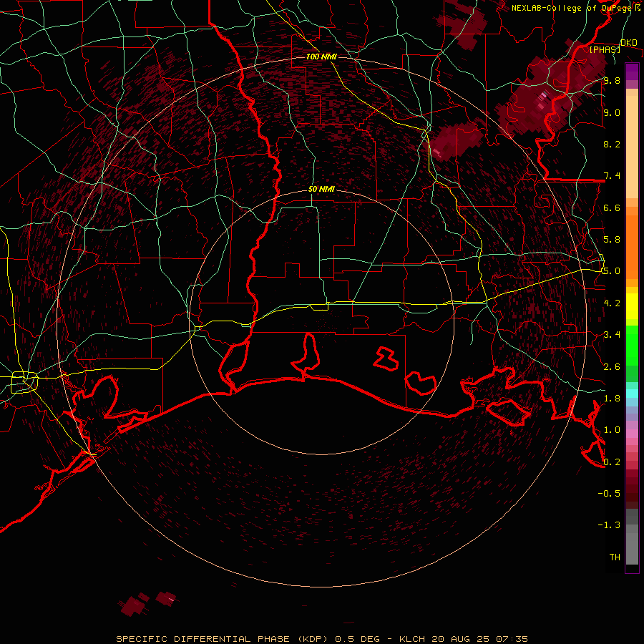Pick the yellow segment of the color bar
The image size is (644, 644).
pyautogui.click(x=632, y=306)
